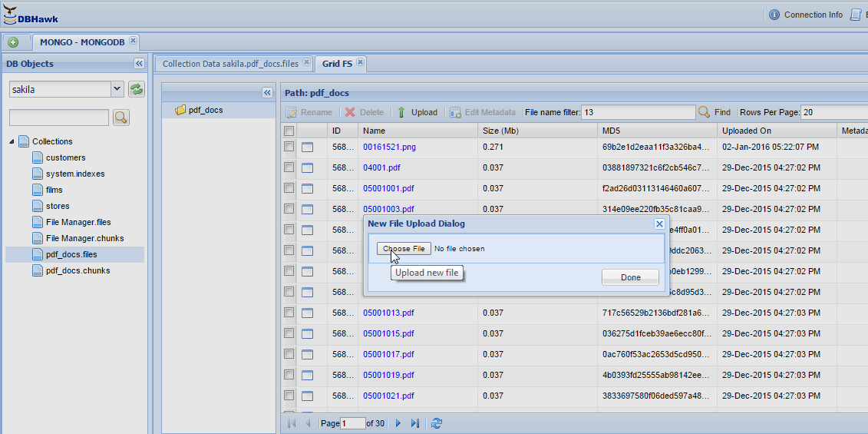
Task: Sort by the Size (Mb) column header
Action: 537,131
